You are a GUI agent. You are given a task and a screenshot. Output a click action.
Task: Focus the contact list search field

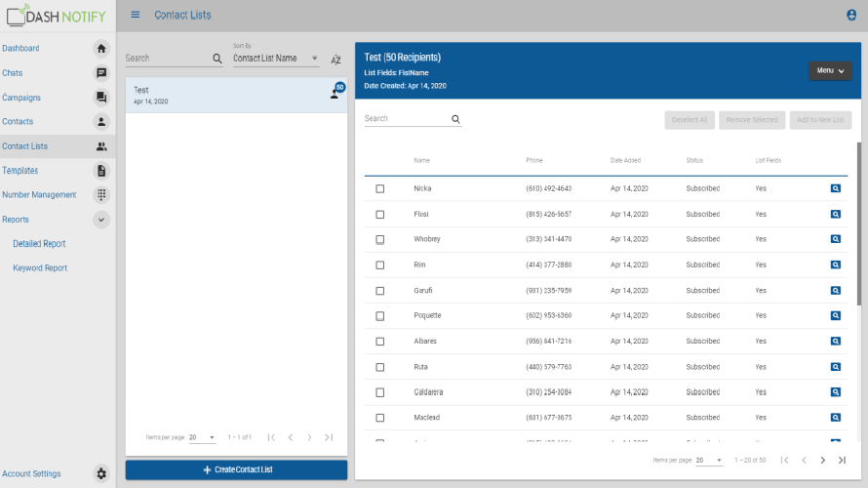(168, 59)
